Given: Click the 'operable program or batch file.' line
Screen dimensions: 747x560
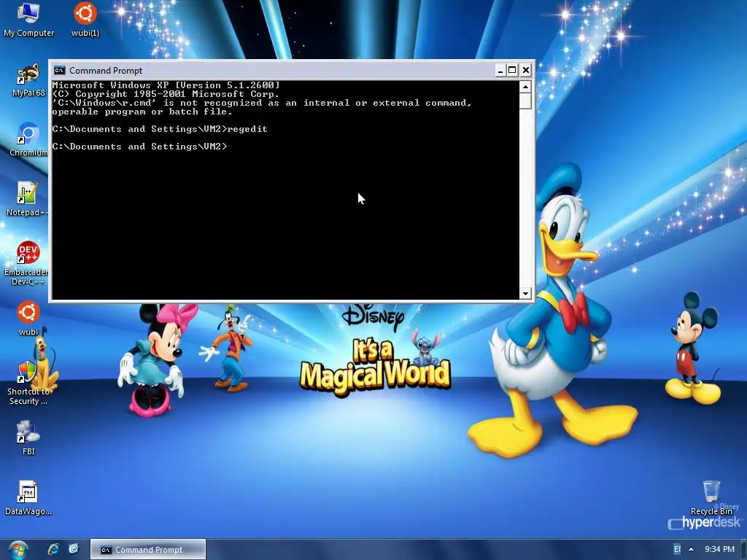Looking at the screenshot, I should [142, 112].
